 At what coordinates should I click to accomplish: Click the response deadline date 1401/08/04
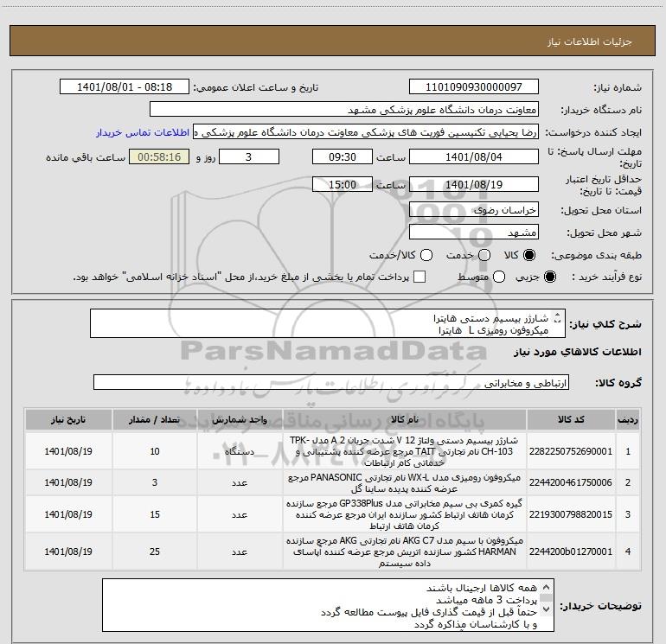click(x=474, y=156)
